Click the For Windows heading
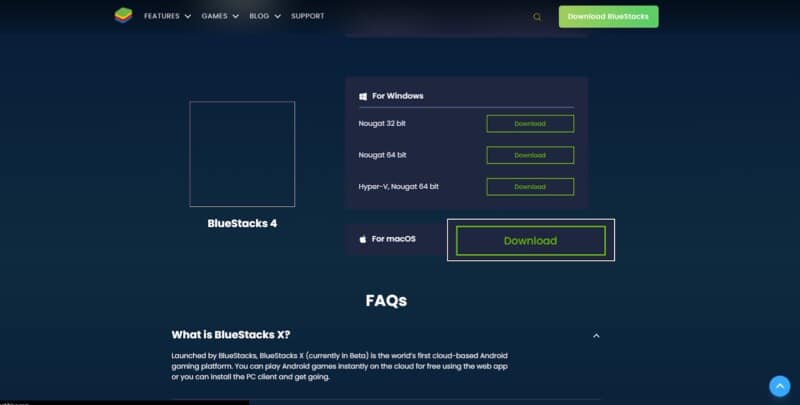This screenshot has width=800, height=405. [x=397, y=96]
